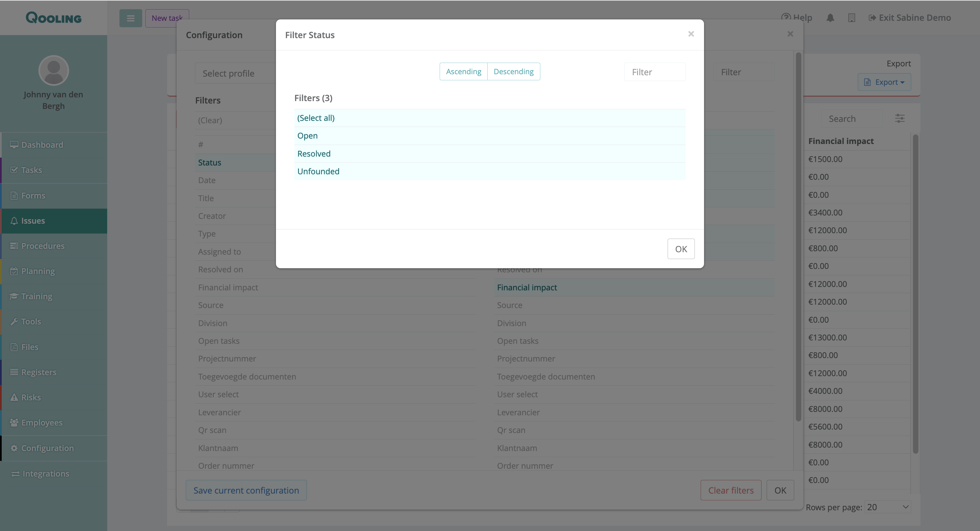Open the table settings sliders icon
Image resolution: width=980 pixels, height=531 pixels.
pos(899,118)
